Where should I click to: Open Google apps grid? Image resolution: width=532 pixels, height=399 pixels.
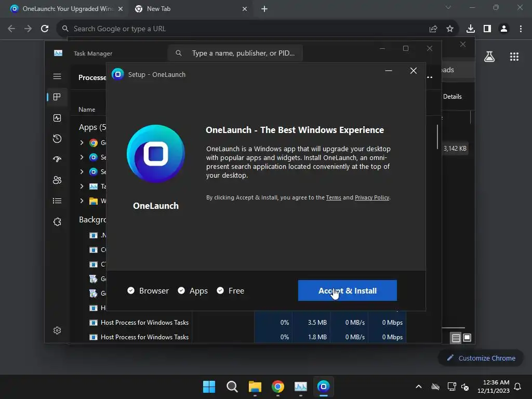tap(514, 57)
